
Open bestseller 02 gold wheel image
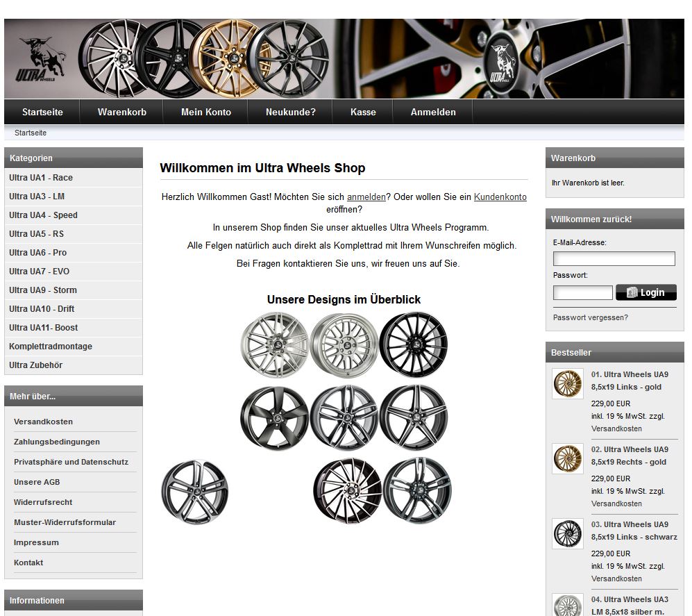568,459
